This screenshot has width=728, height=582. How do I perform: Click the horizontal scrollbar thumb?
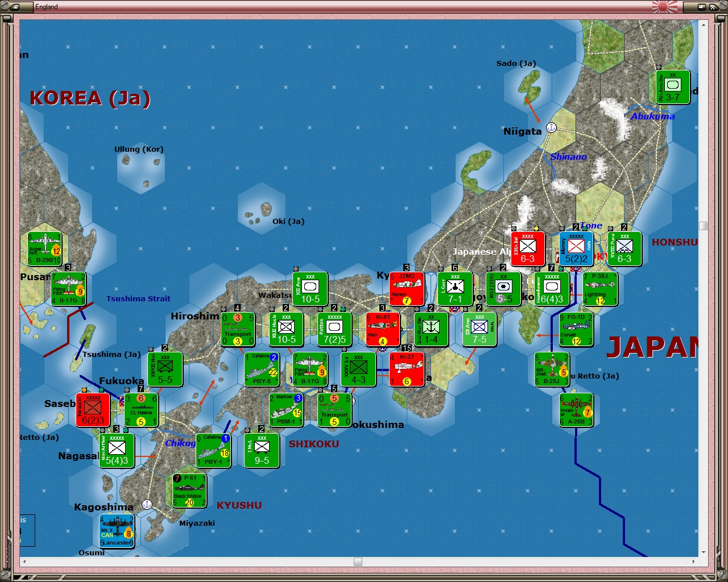click(358, 562)
